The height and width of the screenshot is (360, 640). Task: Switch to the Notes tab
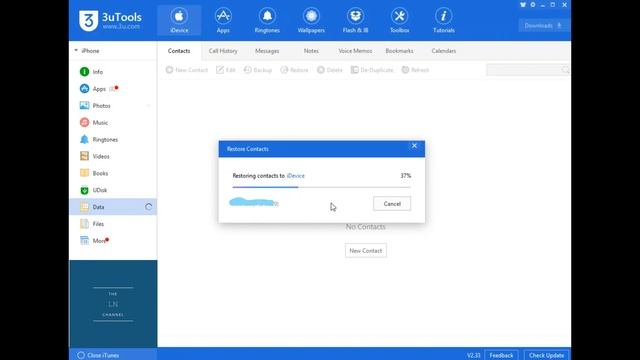click(x=311, y=51)
